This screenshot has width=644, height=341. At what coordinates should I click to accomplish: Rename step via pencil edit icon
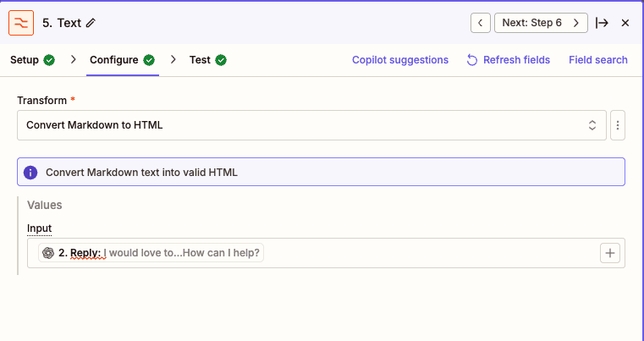[x=91, y=23]
